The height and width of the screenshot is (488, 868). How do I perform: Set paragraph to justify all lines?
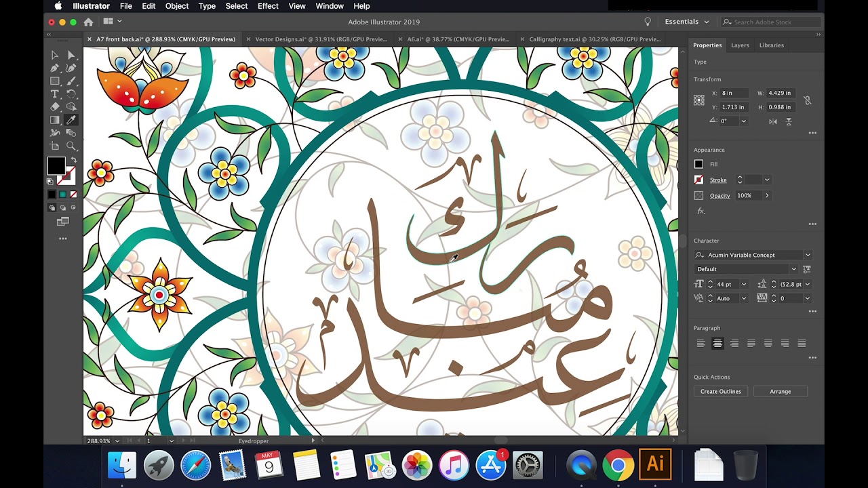tap(802, 344)
